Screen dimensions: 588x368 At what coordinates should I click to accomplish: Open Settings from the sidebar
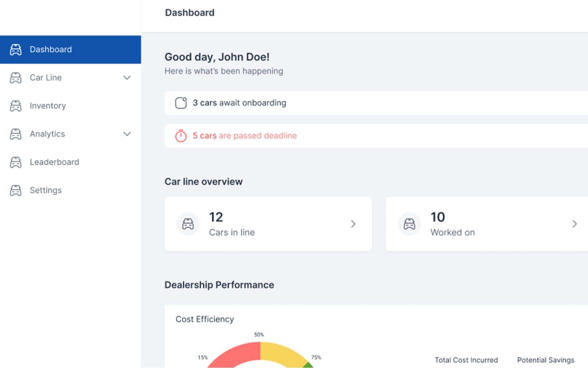pos(46,190)
